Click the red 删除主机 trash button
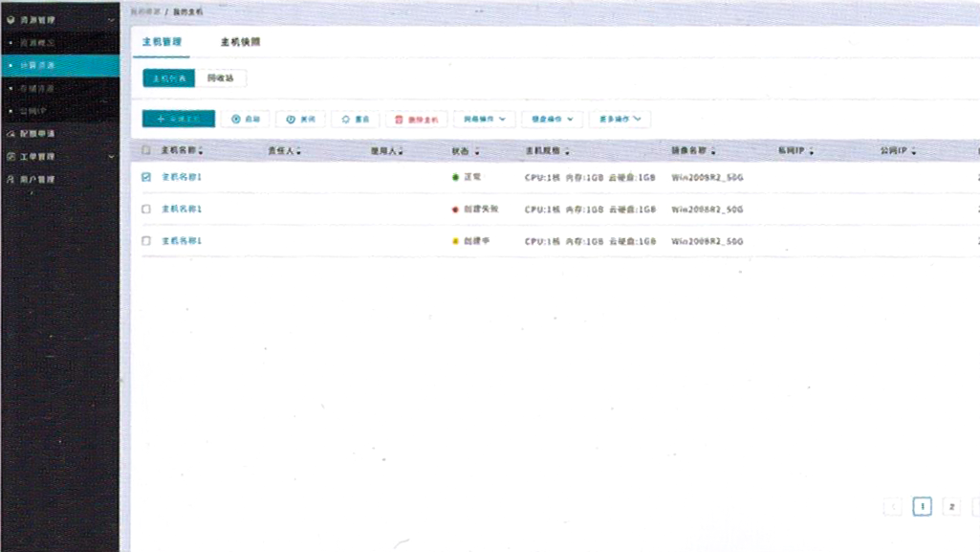The width and height of the screenshot is (980, 552). point(416,120)
